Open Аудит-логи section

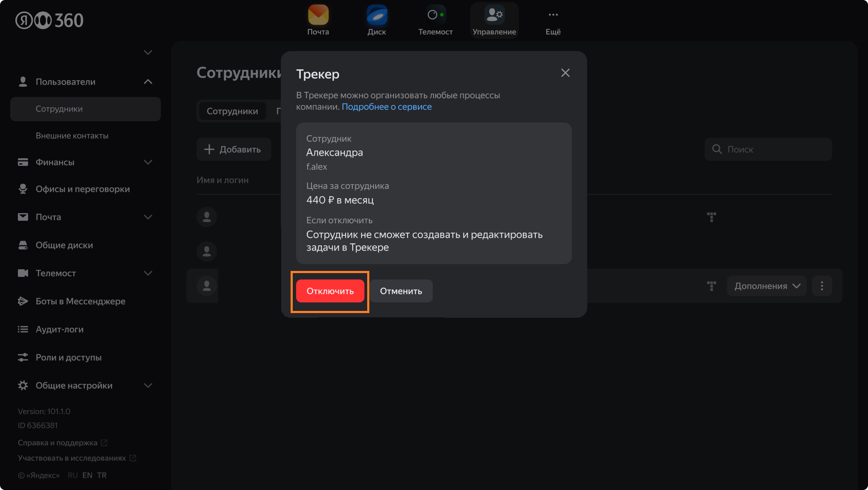point(60,329)
